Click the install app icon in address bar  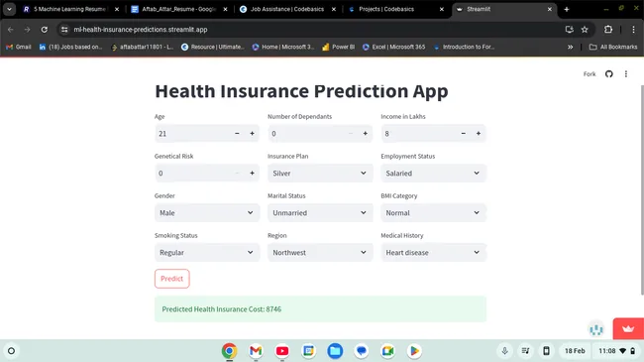(570, 30)
